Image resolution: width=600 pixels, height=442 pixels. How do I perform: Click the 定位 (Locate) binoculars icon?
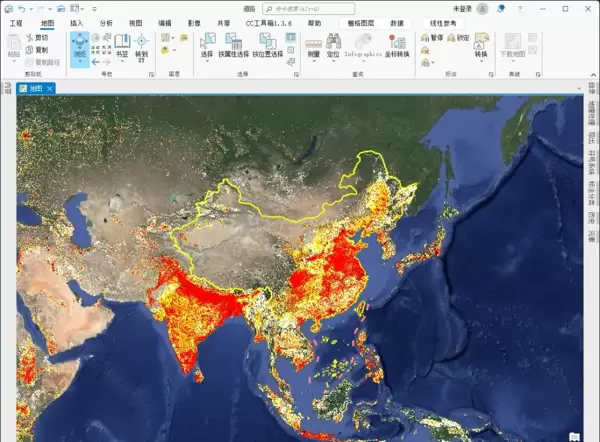[334, 46]
